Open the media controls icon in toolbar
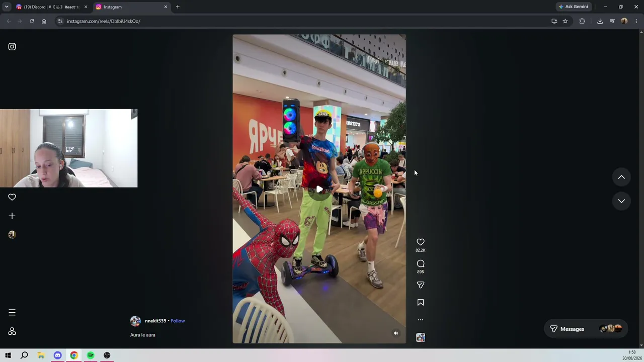Image resolution: width=644 pixels, height=362 pixels. 612,21
